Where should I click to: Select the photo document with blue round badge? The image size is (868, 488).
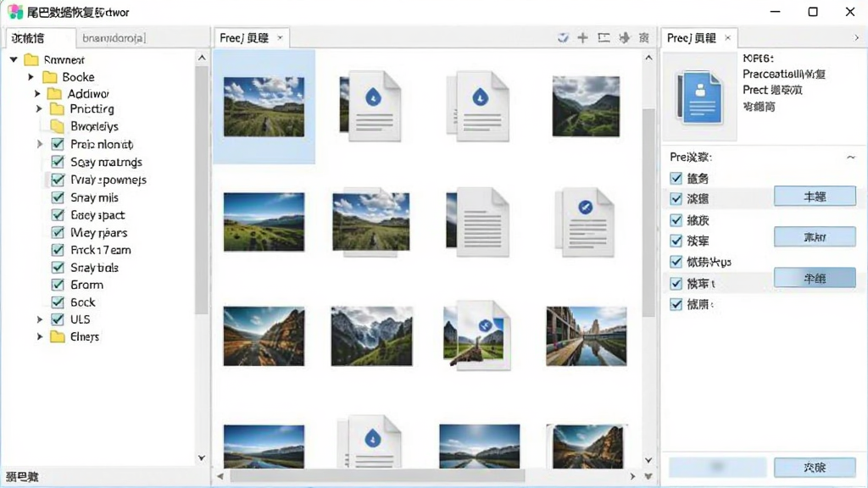point(477,335)
